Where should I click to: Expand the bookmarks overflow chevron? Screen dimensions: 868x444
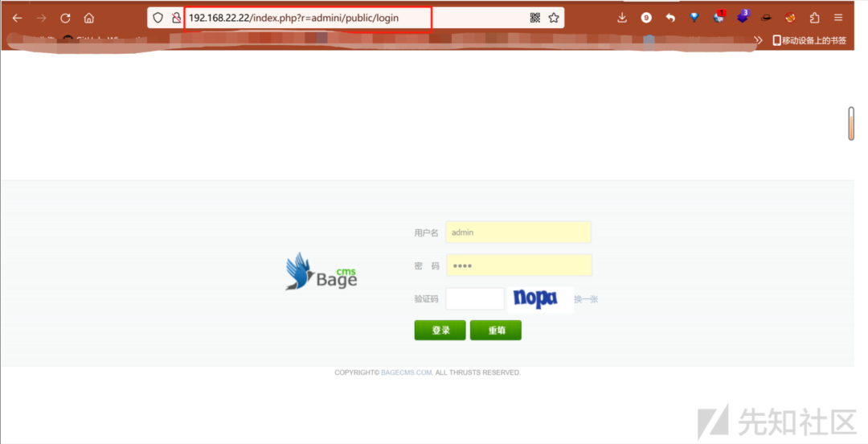click(x=759, y=40)
